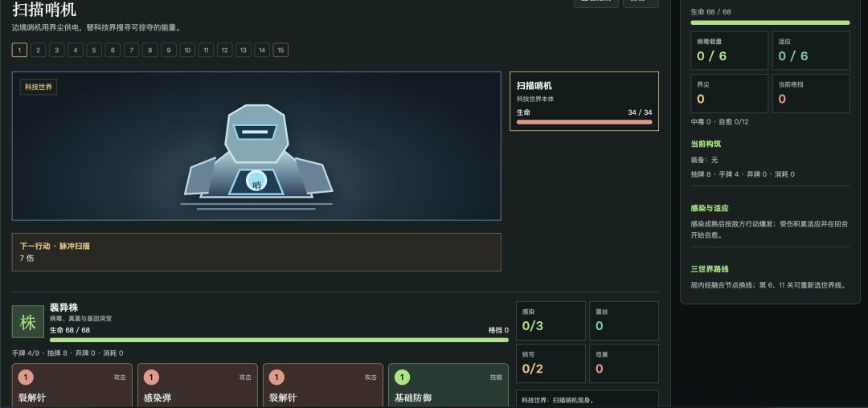Select stage 2 in the level row
Screen dimensions: 868x408
[x=39, y=51]
